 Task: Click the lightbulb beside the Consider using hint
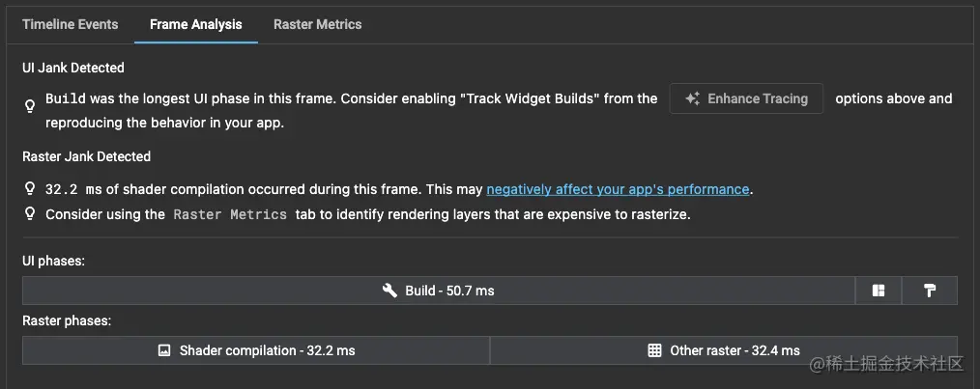[29, 214]
